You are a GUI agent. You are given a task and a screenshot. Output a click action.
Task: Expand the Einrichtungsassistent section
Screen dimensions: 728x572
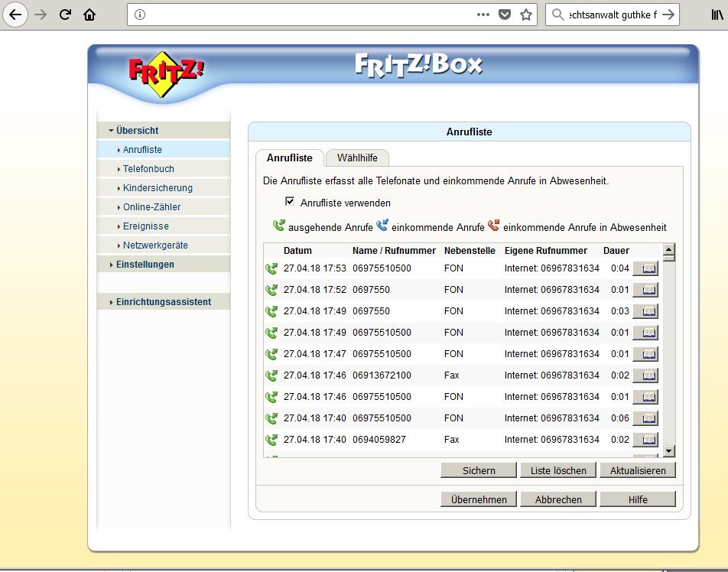click(x=164, y=302)
